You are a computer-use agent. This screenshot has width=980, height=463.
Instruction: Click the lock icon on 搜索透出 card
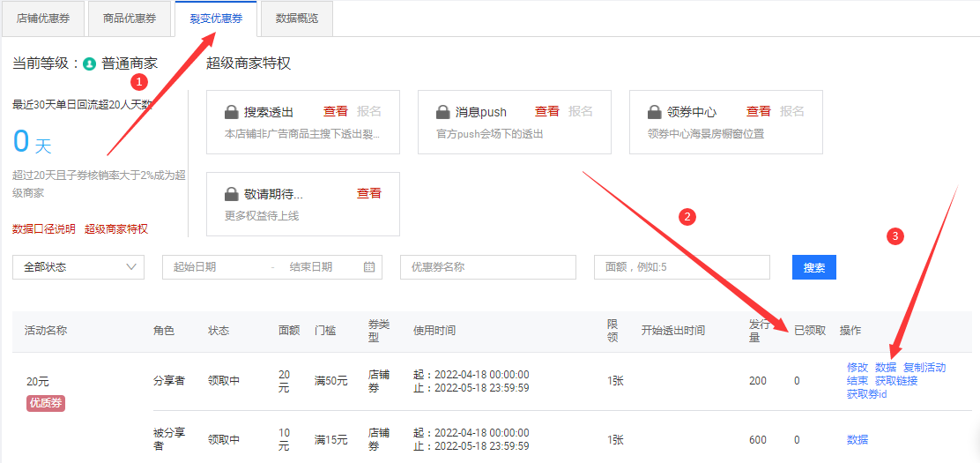pyautogui.click(x=231, y=112)
